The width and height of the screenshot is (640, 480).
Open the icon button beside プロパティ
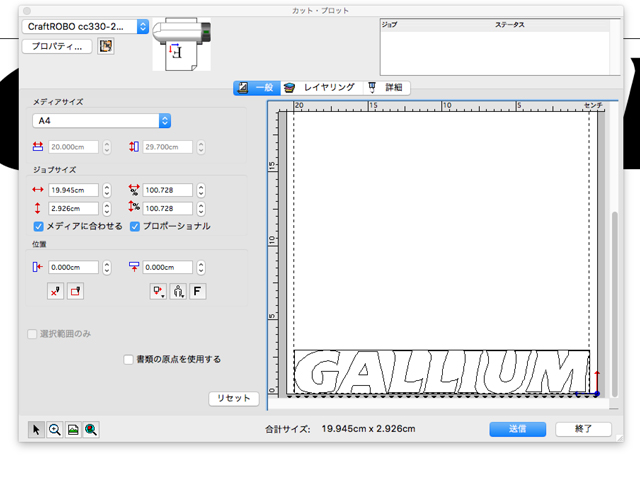pos(106,46)
